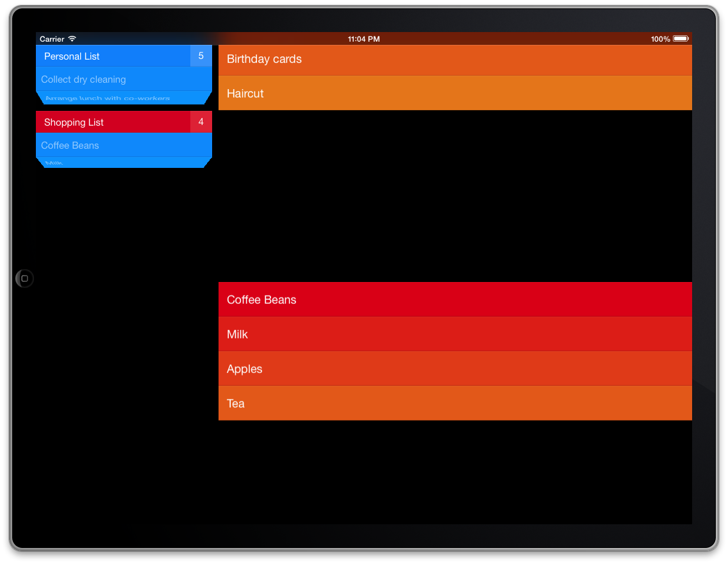Tap the Personal List count badge 5
This screenshot has height=564, width=728.
coord(201,56)
